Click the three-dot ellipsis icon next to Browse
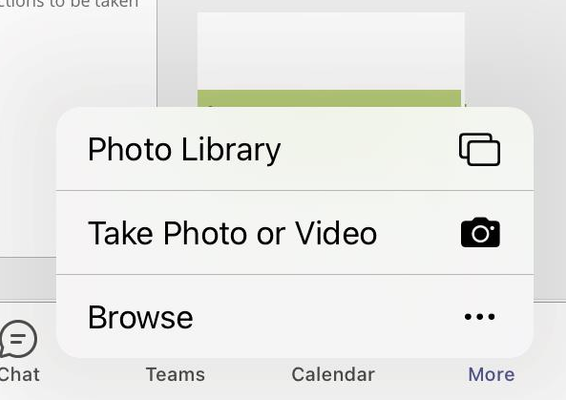This screenshot has height=400, width=566. 479,317
